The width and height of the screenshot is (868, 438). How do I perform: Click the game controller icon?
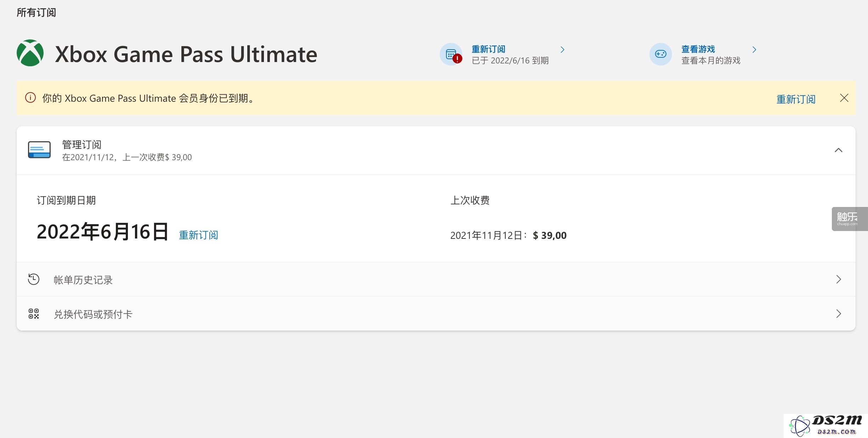click(x=660, y=54)
